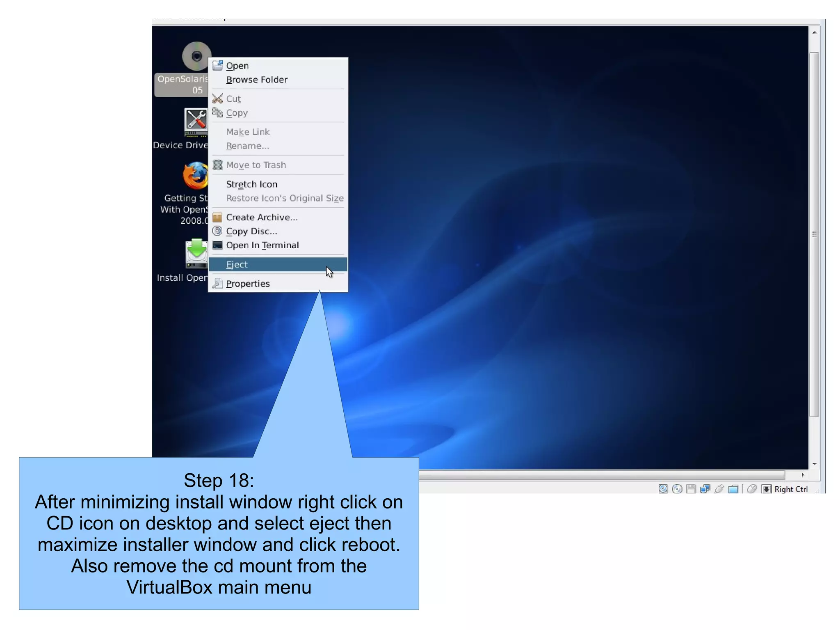Choose Browse Folder menu entry
Viewport: 840px width, 630px height.
pos(278,80)
